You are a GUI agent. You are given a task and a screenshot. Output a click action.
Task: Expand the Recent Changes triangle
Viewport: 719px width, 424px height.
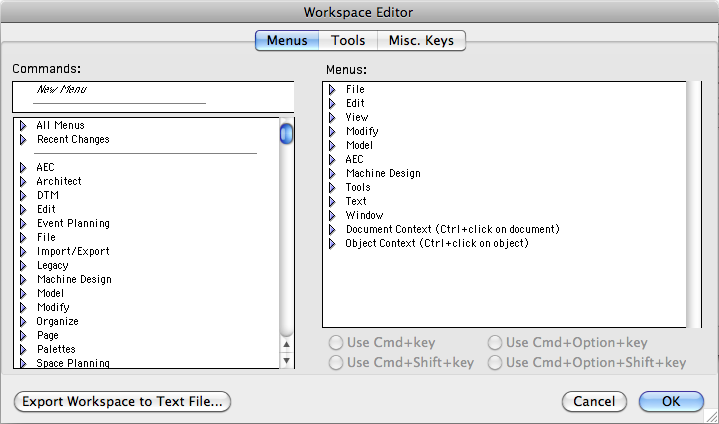pyautogui.click(x=22, y=139)
